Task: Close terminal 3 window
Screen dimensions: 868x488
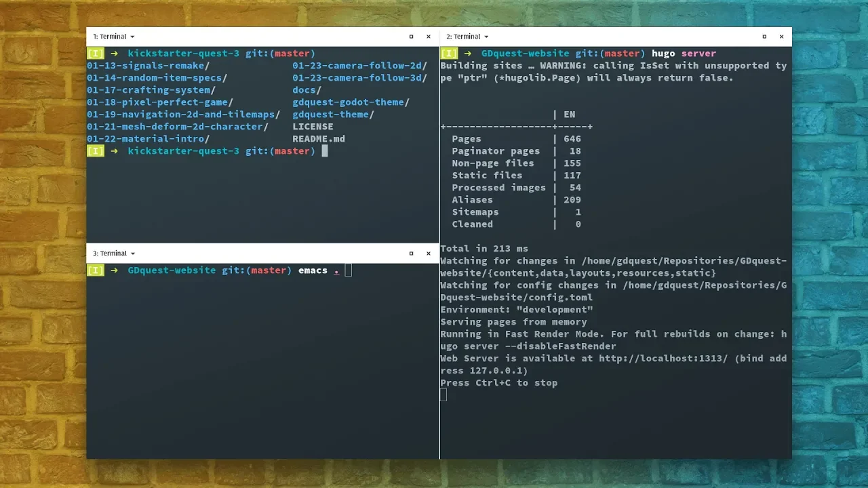Action: (429, 253)
